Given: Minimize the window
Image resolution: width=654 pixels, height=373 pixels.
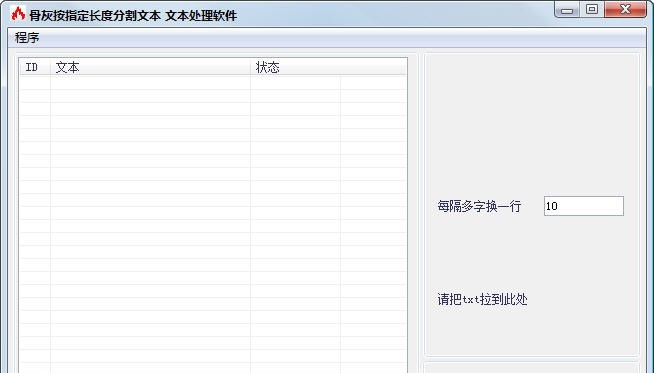Looking at the screenshot, I should [x=567, y=10].
